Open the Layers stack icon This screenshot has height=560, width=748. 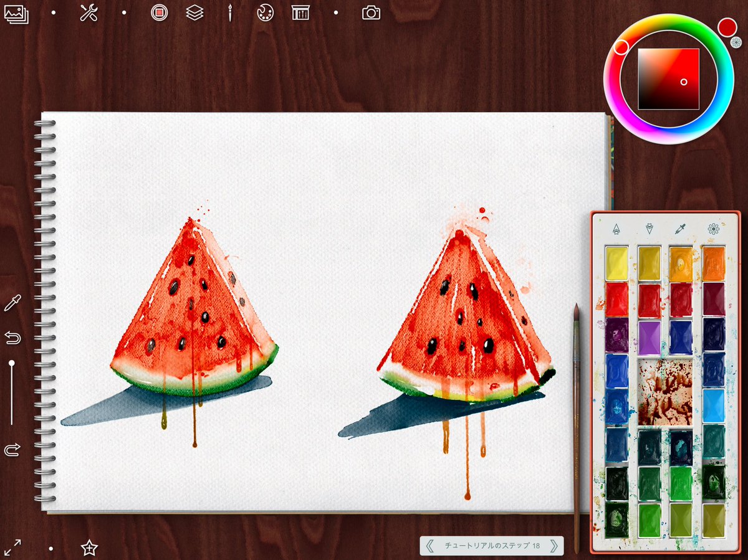[195, 12]
